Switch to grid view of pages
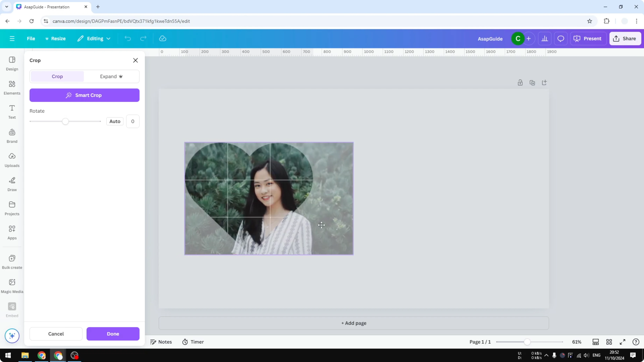Viewport: 644px width, 362px height. [x=609, y=342]
